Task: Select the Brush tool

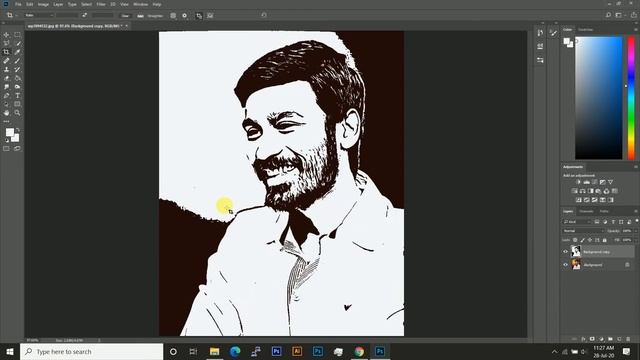Action: 17,61
